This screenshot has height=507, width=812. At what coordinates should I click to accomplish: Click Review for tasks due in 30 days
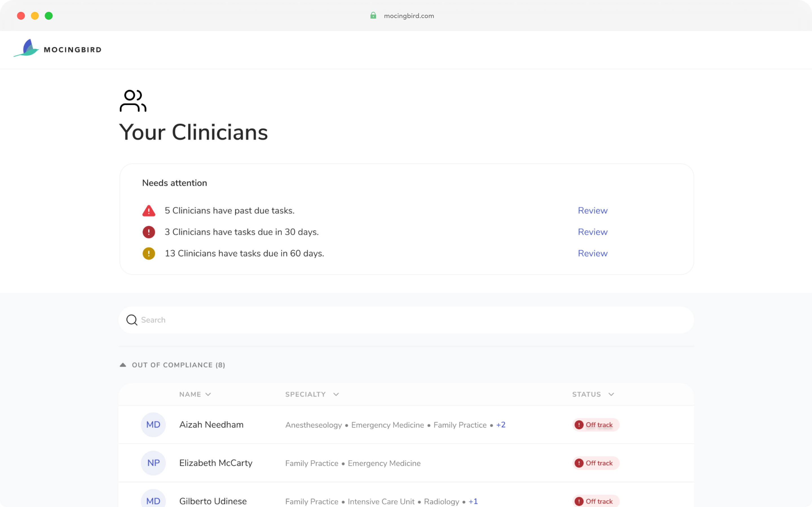tap(592, 232)
